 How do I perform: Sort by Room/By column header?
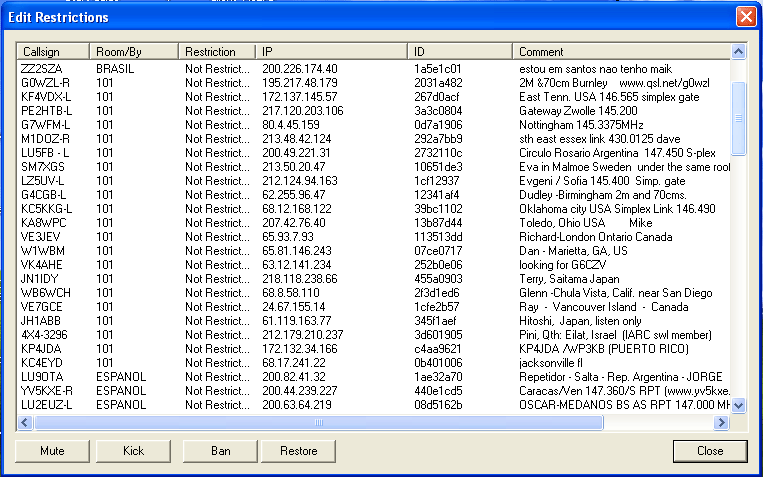coord(134,51)
